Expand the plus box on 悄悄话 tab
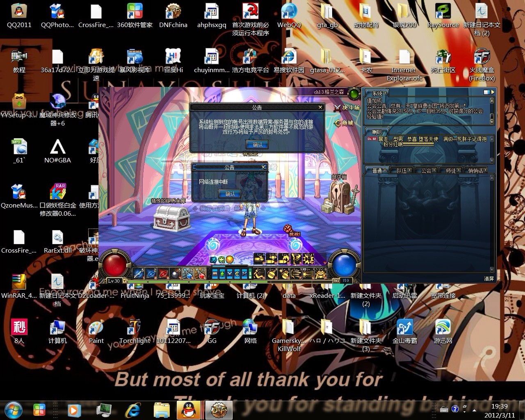Viewport: 525px width, 420px height. [x=485, y=170]
